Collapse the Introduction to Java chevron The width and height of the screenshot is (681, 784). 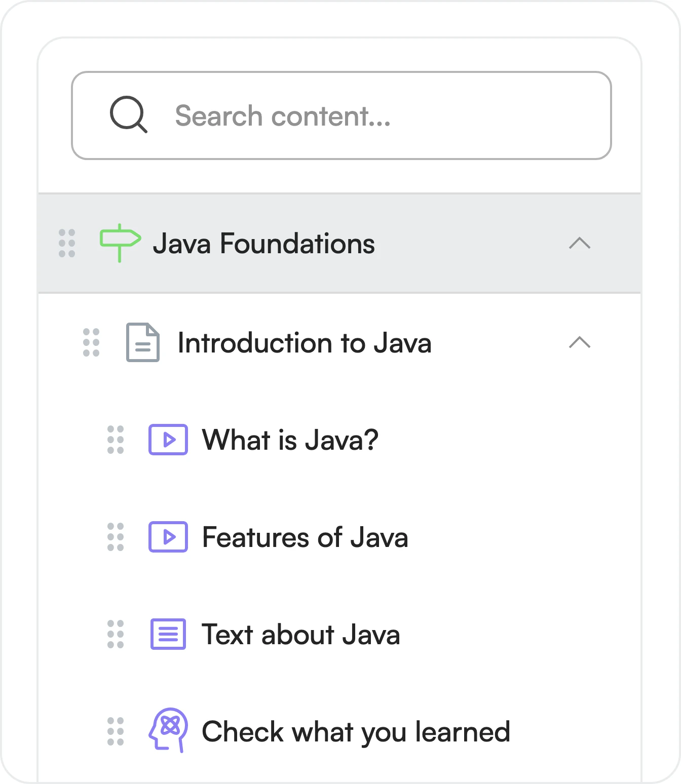pos(580,342)
